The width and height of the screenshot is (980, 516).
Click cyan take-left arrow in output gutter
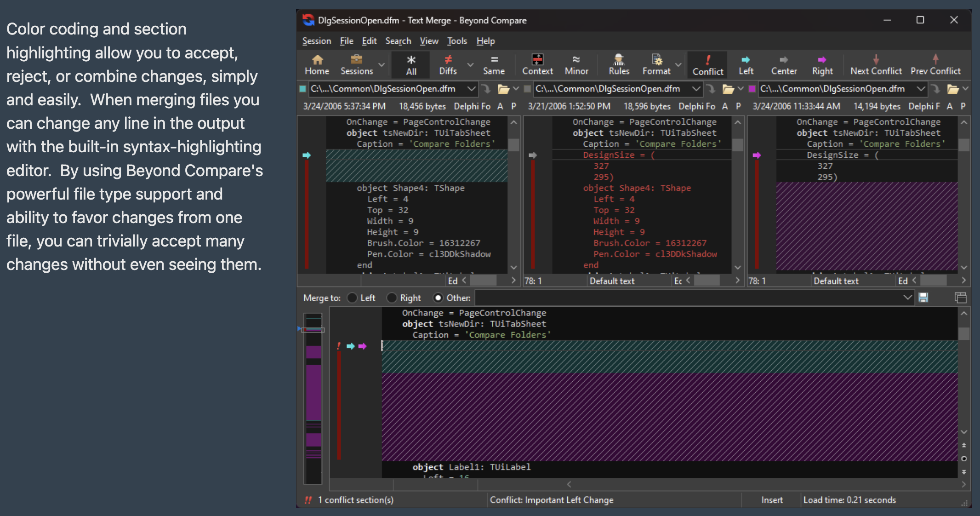pos(350,346)
